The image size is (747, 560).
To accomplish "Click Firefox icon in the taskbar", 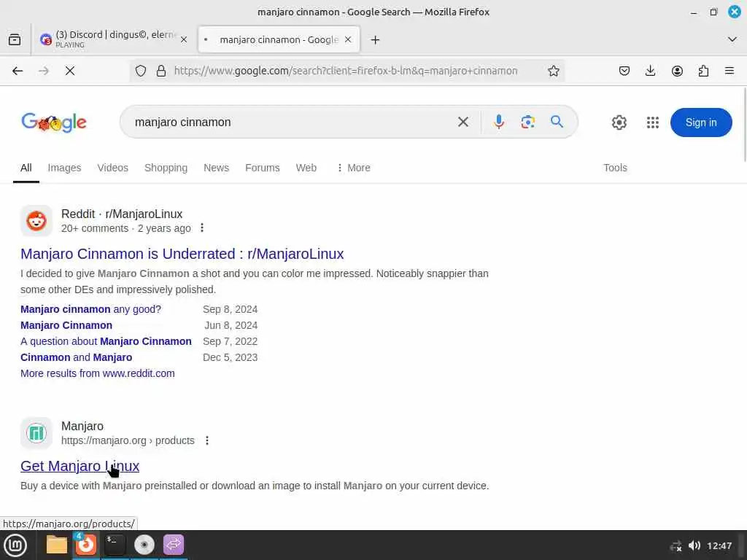I will (86, 545).
